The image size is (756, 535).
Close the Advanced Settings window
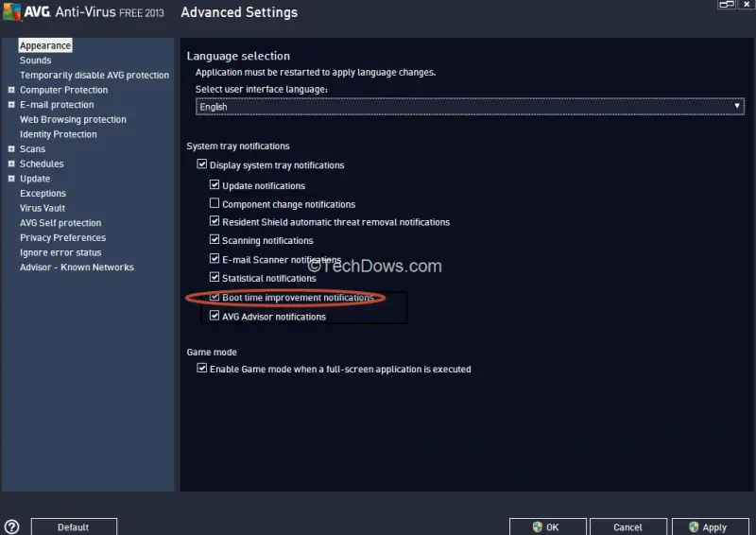[746, 5]
